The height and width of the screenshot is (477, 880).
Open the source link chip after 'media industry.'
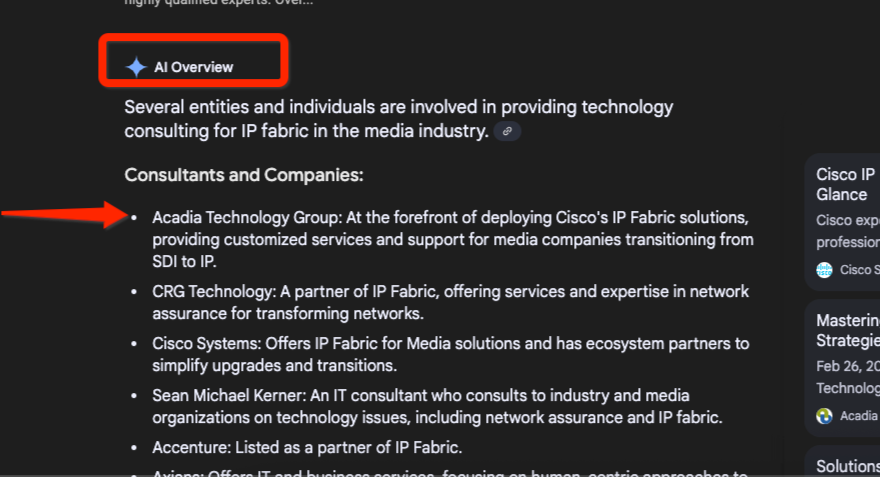pos(507,131)
